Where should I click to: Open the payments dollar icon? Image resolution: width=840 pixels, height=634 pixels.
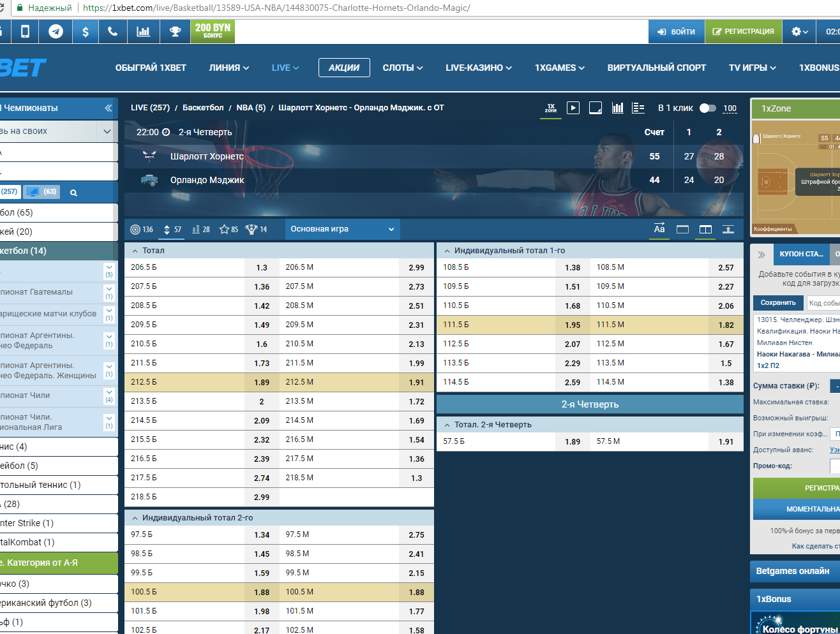pos(86,31)
